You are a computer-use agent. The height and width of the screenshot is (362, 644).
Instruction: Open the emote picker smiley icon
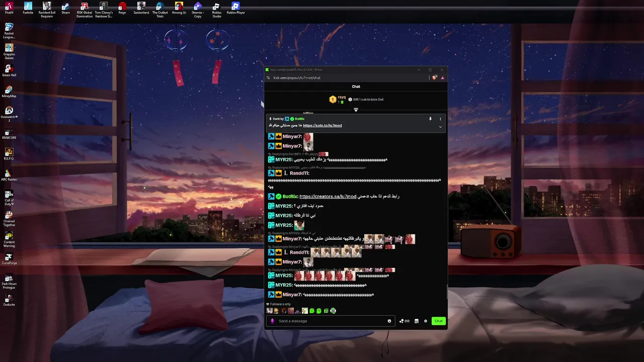click(x=389, y=321)
